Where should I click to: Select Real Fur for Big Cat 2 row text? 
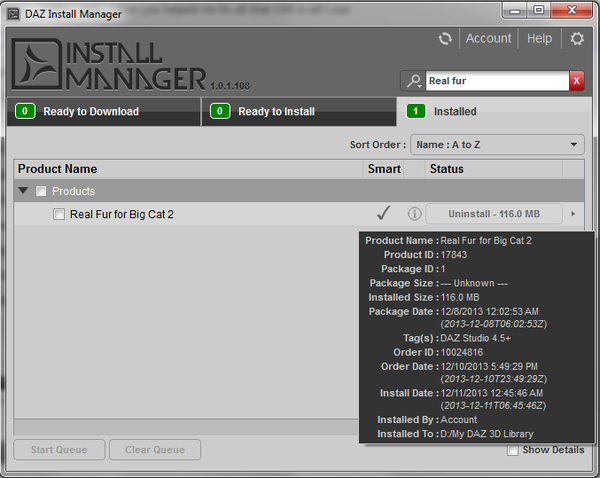click(122, 214)
